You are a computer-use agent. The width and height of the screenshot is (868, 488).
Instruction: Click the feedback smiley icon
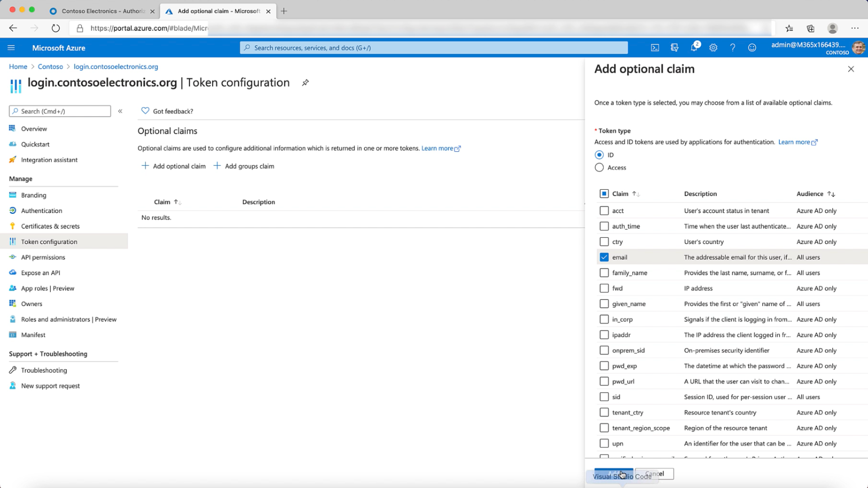coord(752,48)
